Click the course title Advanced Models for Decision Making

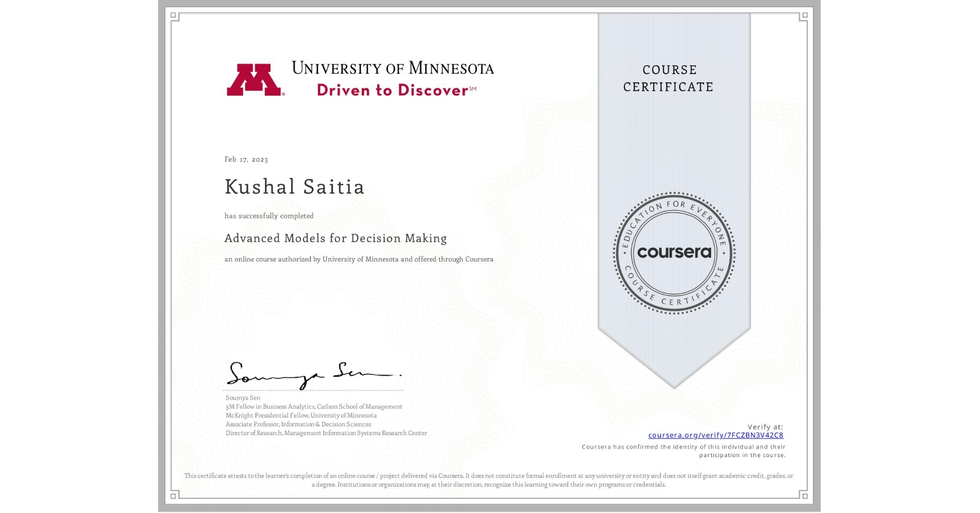[x=336, y=238]
